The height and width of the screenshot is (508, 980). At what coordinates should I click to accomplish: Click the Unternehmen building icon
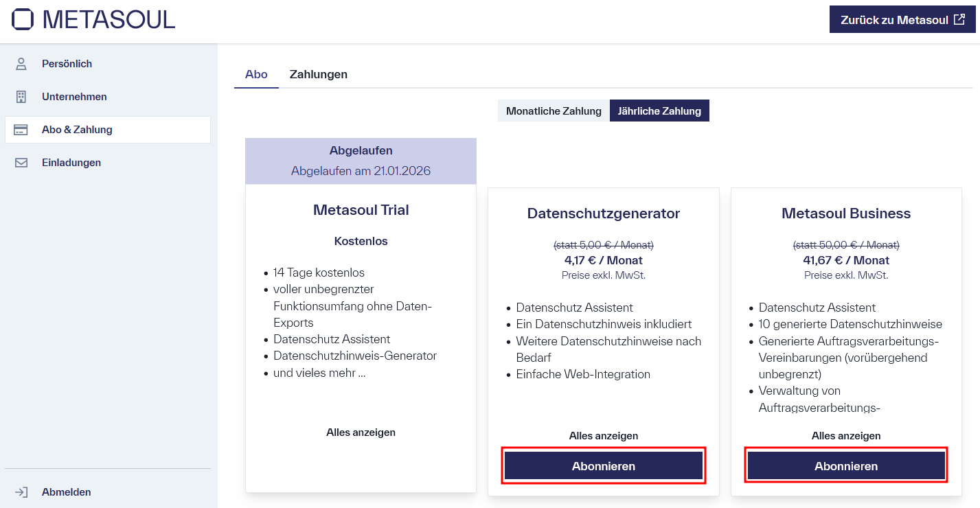tap(21, 97)
